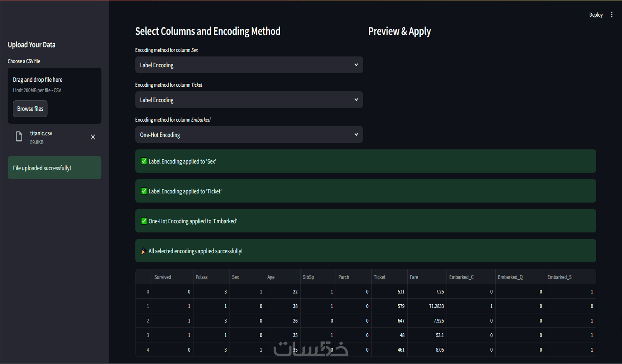
Task: Select the Age column header
Action: pos(271,277)
